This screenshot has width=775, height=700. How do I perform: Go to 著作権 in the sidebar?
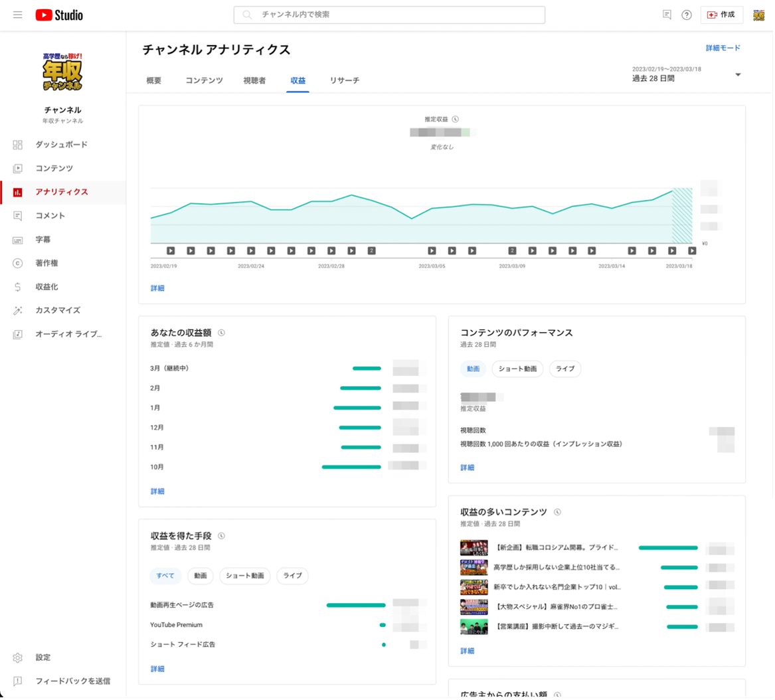pyautogui.click(x=46, y=263)
